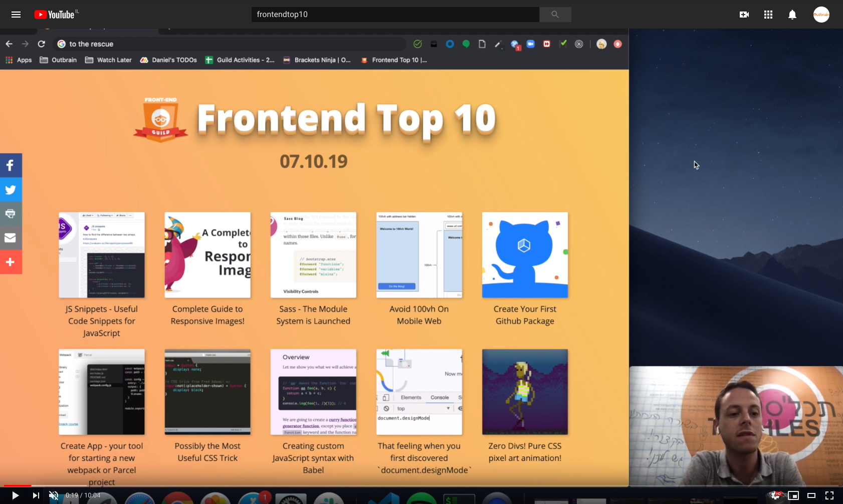This screenshot has width=843, height=504.
Task: Open the Sass Module System thumbnail
Action: click(x=313, y=255)
